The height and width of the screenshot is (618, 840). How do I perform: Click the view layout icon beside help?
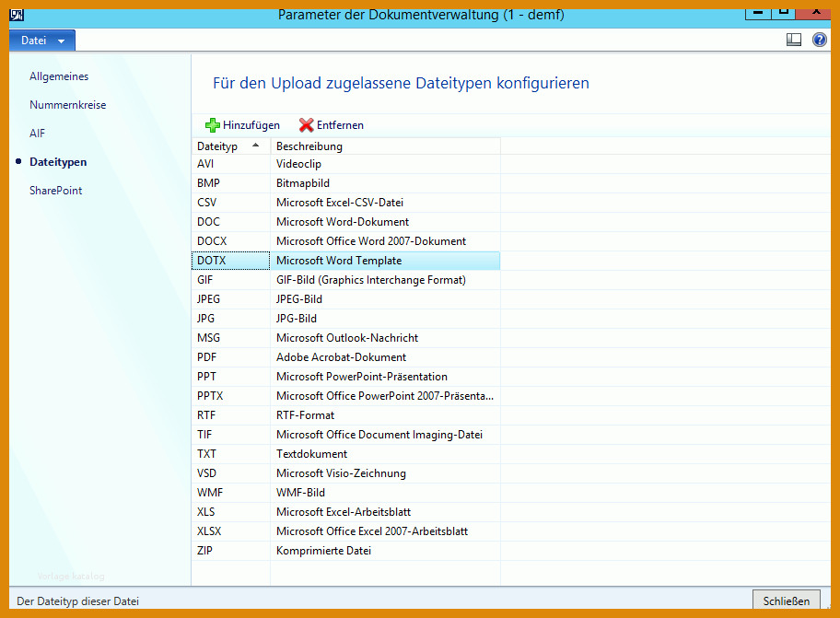pyautogui.click(x=794, y=40)
